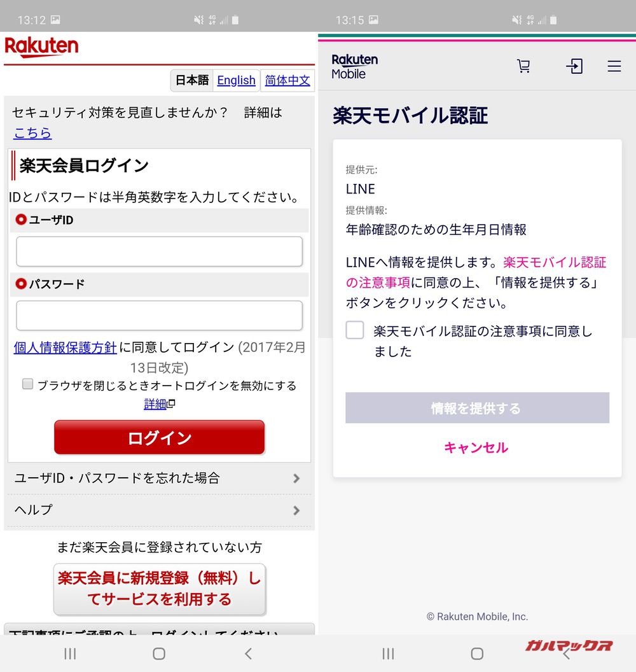Switch language to English
The height and width of the screenshot is (672, 636).
236,80
